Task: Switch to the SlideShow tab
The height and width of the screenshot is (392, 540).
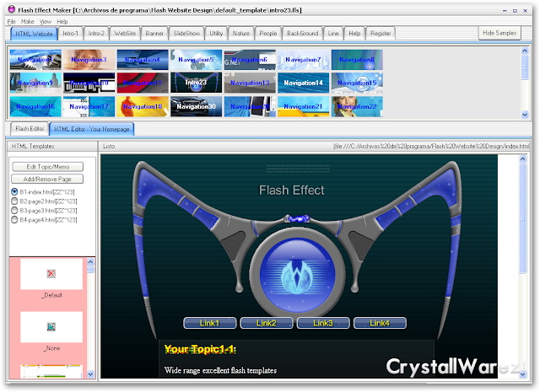Action: click(186, 34)
